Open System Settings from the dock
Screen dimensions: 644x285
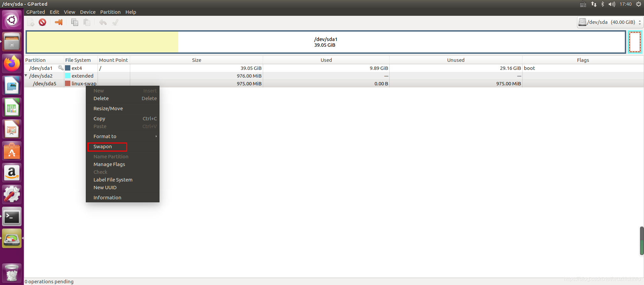pos(12,195)
